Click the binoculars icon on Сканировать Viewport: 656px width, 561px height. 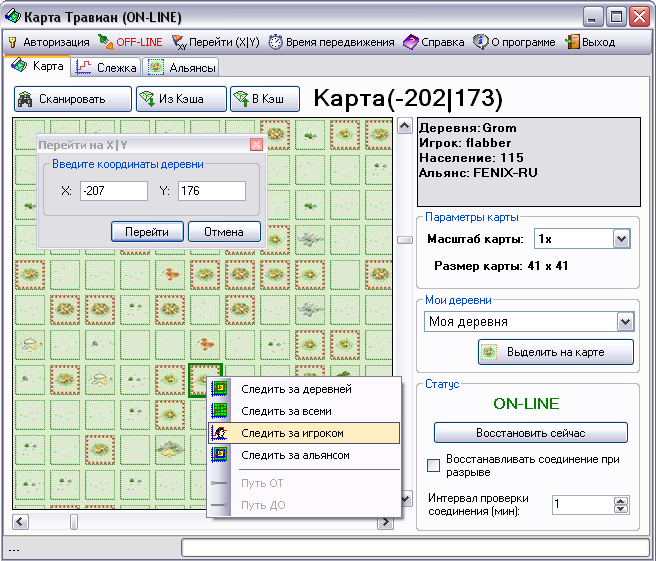pyautogui.click(x=25, y=99)
